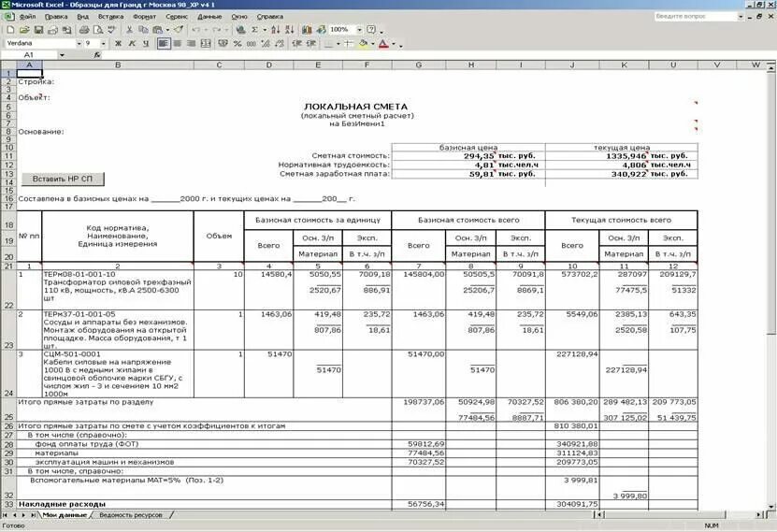
Task: Switch to Ведомость ресурсов sheet tab
Action: 131,515
